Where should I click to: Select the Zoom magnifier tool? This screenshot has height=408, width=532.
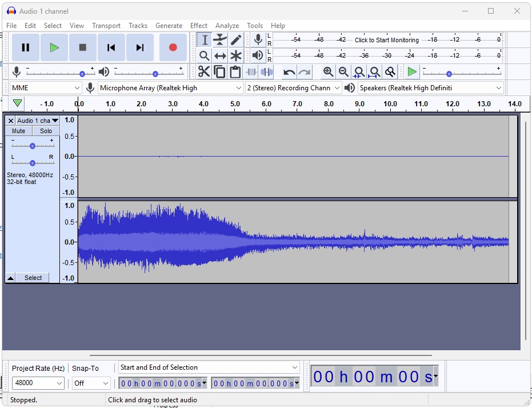[x=204, y=55]
